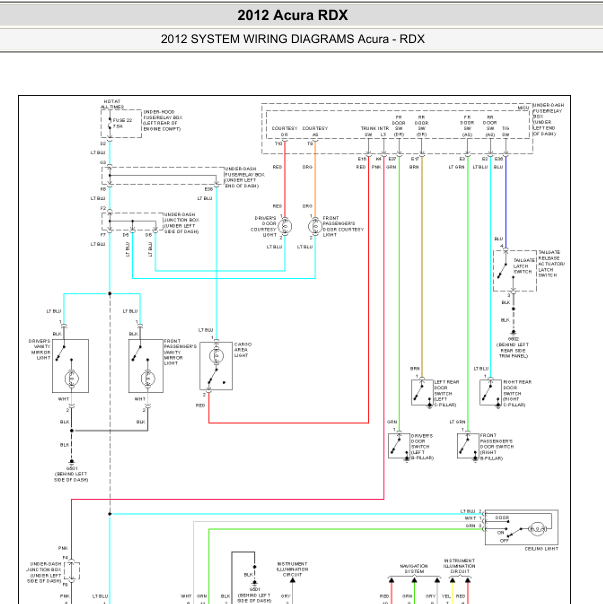This screenshot has width=603, height=604.
Task: Click the "DRIVER'S DOOR COURTESY LIGHT" label
Action: coord(264,226)
